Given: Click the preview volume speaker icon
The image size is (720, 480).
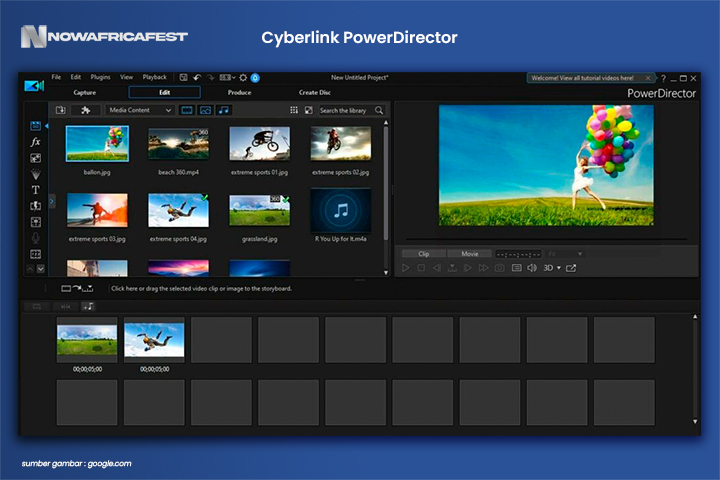Looking at the screenshot, I should tap(532, 268).
